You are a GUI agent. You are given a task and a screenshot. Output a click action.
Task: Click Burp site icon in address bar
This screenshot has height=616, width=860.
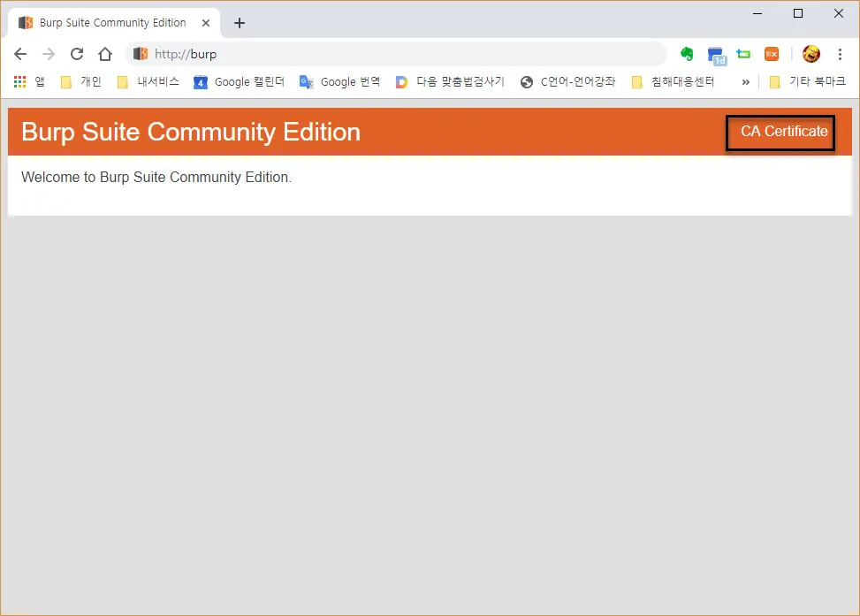[141, 54]
